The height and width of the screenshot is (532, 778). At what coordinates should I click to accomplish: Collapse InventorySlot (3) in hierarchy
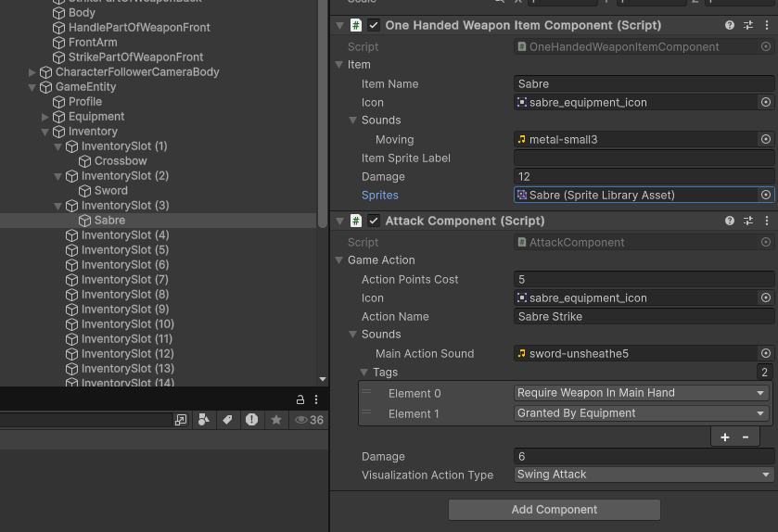[x=58, y=207]
